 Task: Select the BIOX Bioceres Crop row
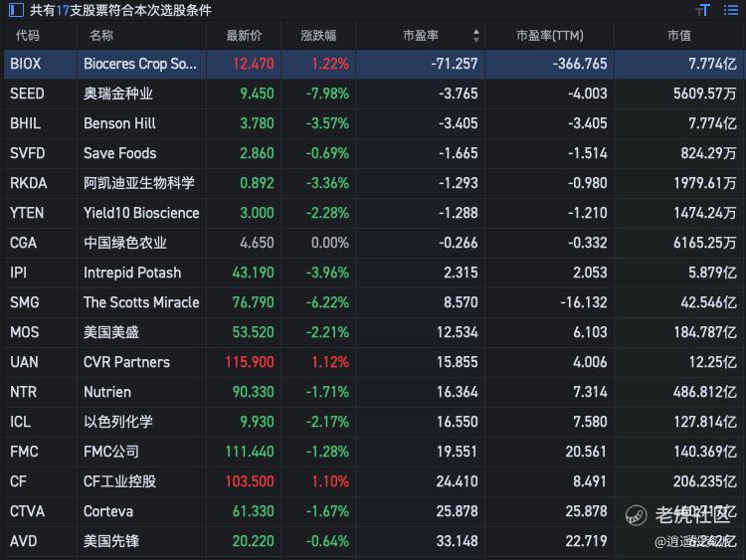tap(139, 64)
